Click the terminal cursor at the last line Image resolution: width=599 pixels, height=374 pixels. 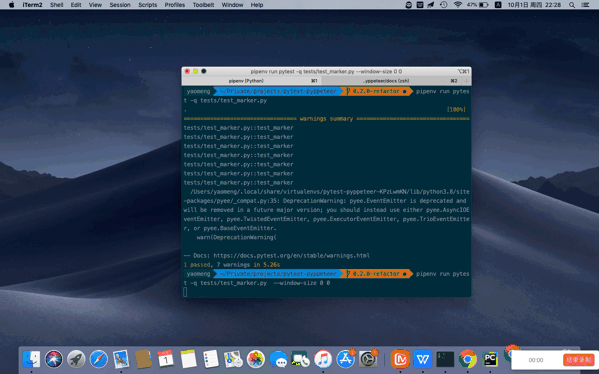185,292
